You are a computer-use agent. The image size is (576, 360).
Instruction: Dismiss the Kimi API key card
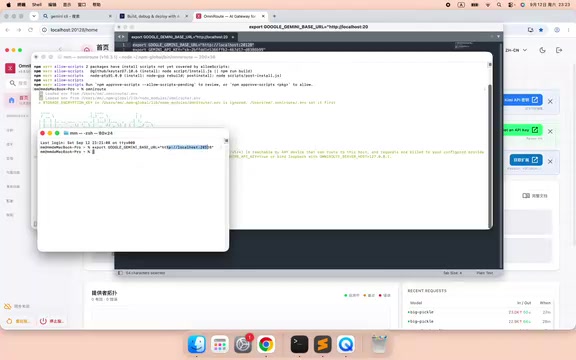click(x=550, y=101)
